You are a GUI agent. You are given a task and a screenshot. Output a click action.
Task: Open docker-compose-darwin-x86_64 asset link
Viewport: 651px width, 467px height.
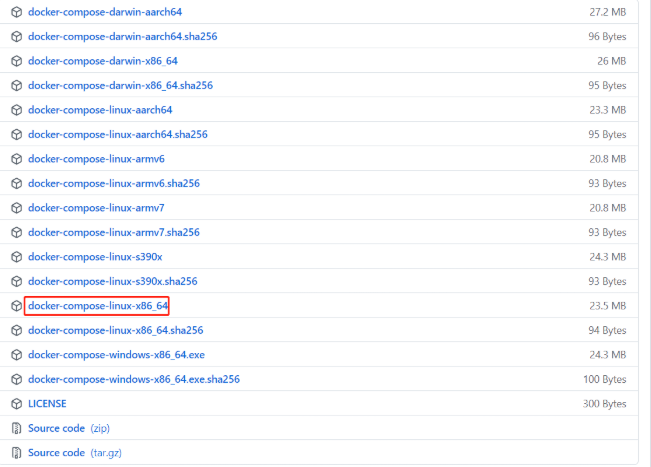coord(103,61)
